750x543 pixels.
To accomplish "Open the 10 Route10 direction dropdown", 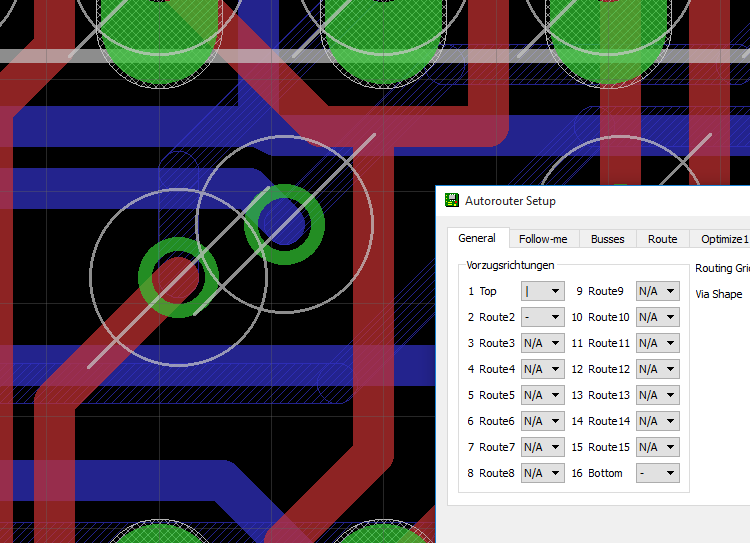I will 658,317.
